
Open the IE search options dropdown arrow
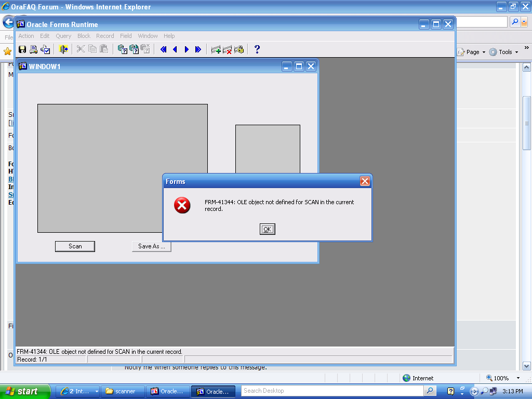(524, 22)
